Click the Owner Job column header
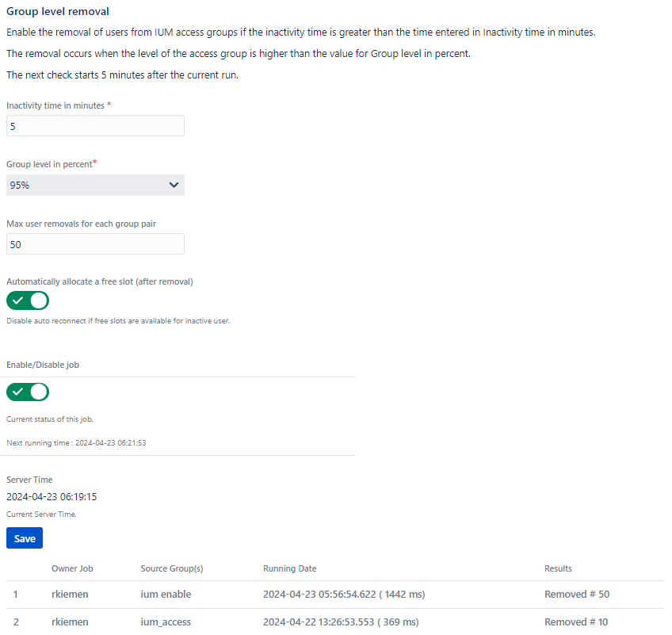The image size is (672, 635). coord(72,568)
